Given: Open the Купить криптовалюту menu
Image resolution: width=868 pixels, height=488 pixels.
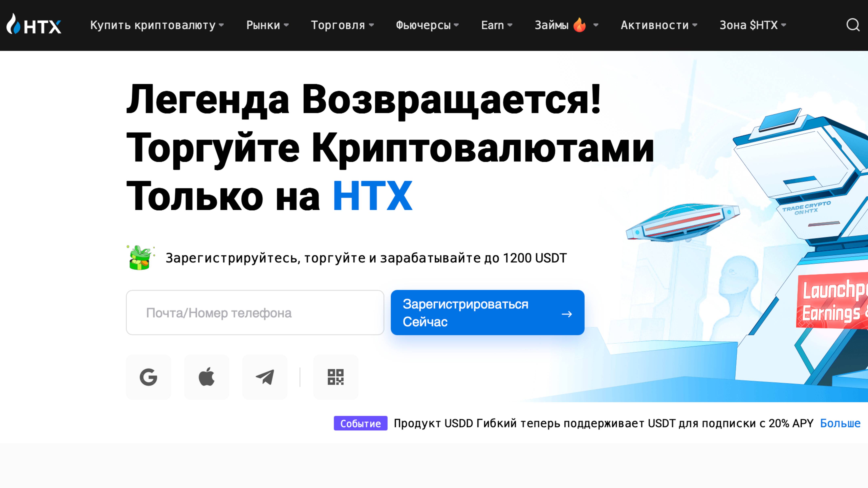Looking at the screenshot, I should (157, 25).
